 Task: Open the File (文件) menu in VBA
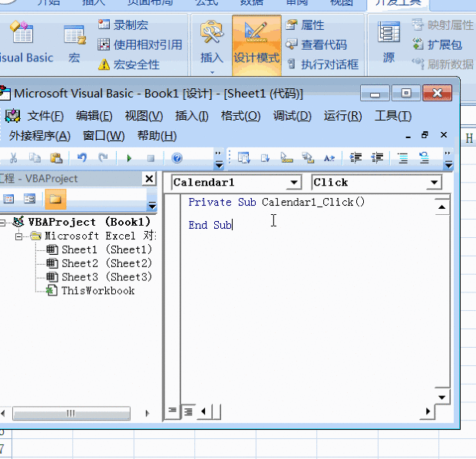click(45, 116)
